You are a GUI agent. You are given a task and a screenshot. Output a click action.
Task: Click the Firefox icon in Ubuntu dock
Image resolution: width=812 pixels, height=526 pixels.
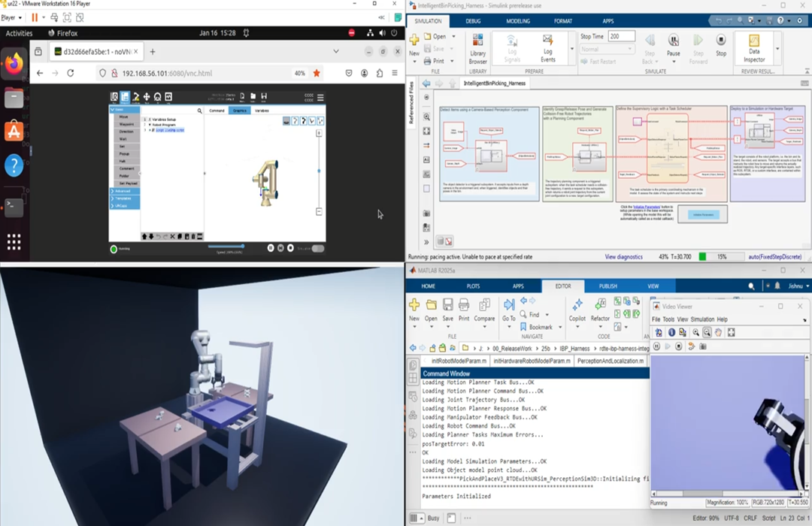14,66
